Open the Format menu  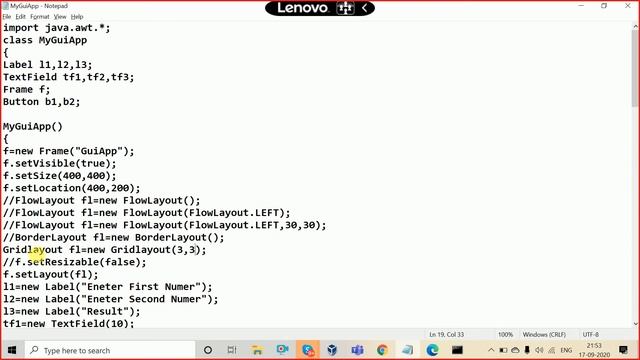pos(40,17)
